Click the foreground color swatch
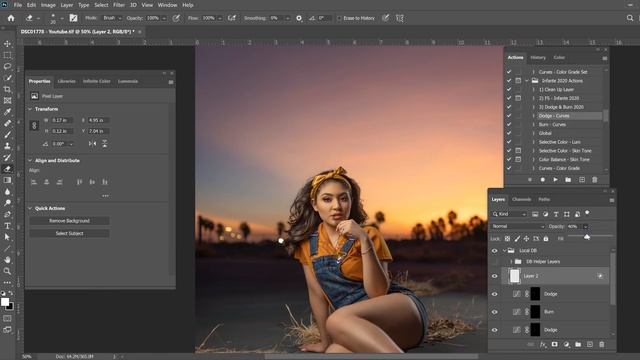The height and width of the screenshot is (360, 640). (x=5, y=302)
